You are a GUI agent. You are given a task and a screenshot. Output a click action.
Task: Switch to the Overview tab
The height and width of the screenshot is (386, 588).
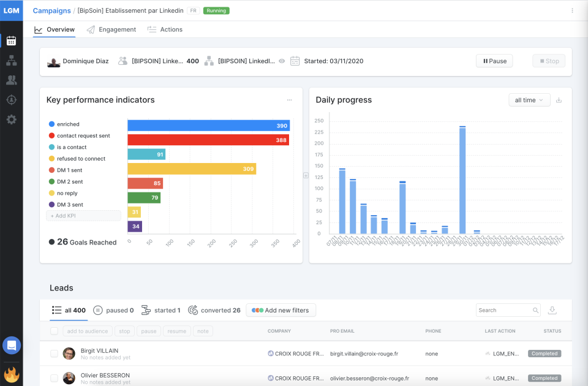point(55,29)
